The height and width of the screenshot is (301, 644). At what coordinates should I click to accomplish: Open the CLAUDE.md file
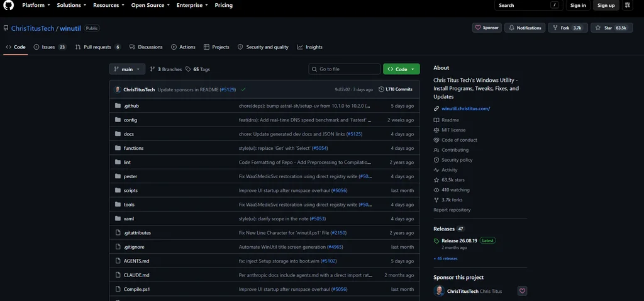136,275
